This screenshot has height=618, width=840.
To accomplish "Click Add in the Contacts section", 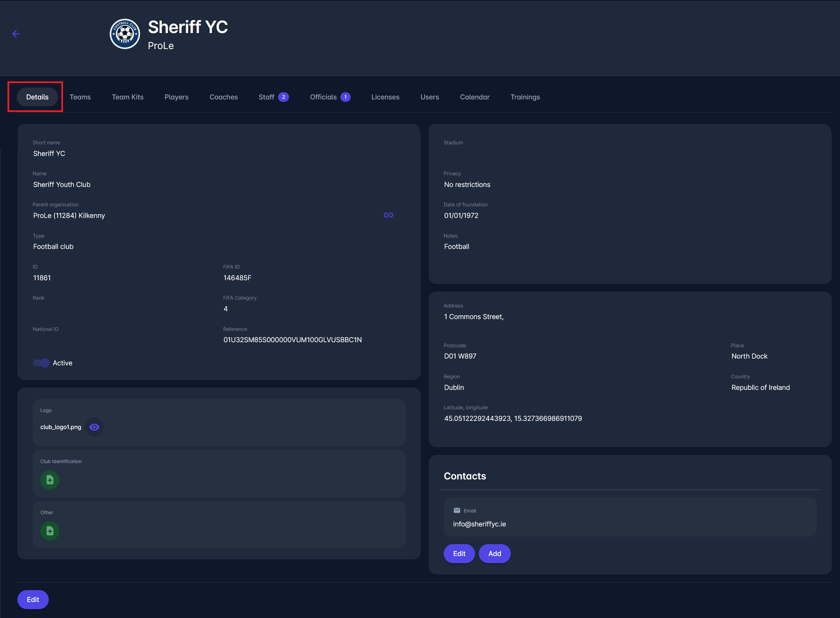I will coord(494,554).
